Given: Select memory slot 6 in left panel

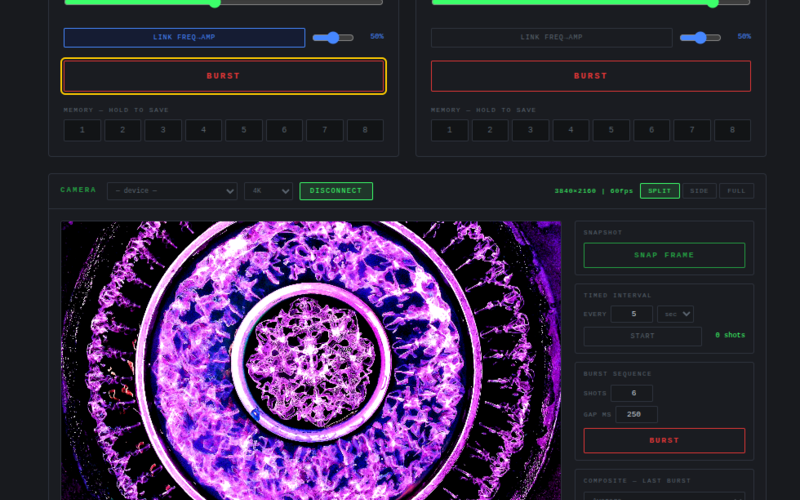Looking at the screenshot, I should coord(284,130).
